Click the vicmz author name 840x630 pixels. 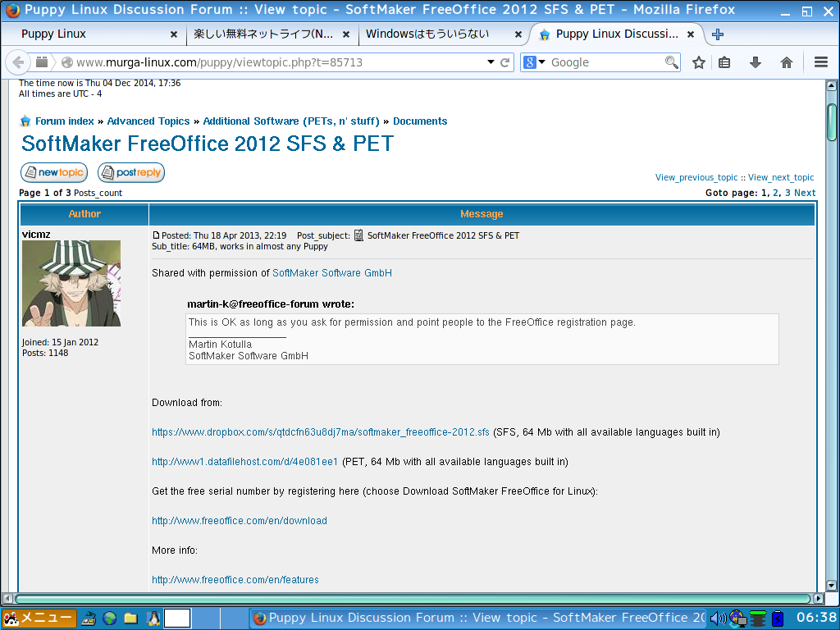(x=36, y=234)
